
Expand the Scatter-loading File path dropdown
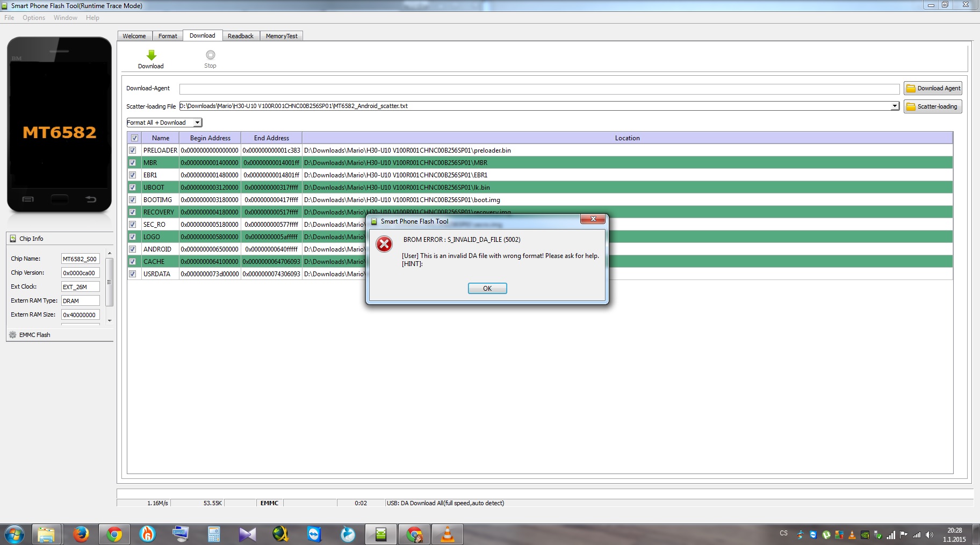pos(895,106)
